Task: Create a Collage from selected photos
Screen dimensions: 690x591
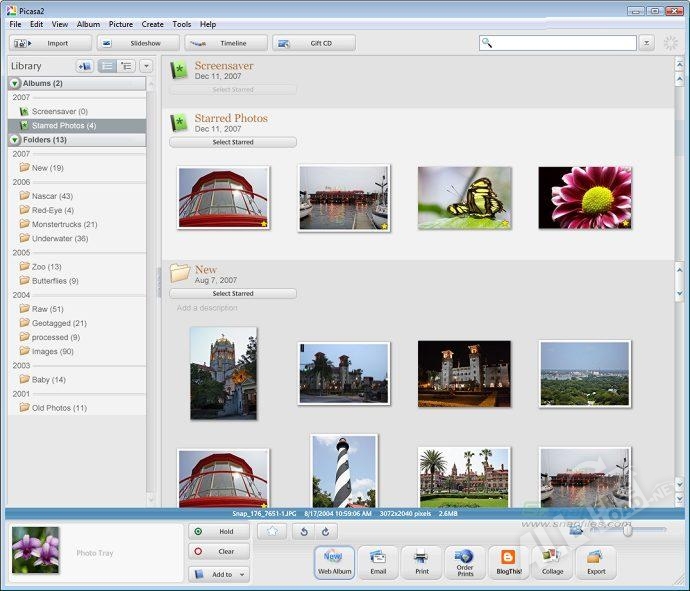Action: pos(552,562)
